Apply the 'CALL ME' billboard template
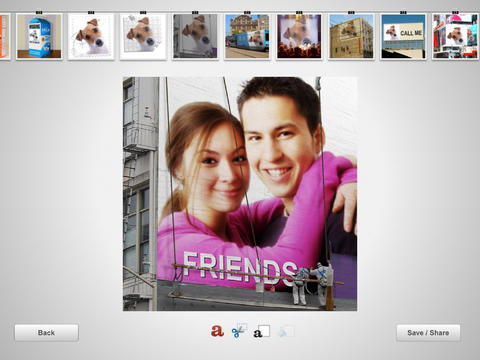Image resolution: width=480 pixels, height=360 pixels. click(x=403, y=36)
